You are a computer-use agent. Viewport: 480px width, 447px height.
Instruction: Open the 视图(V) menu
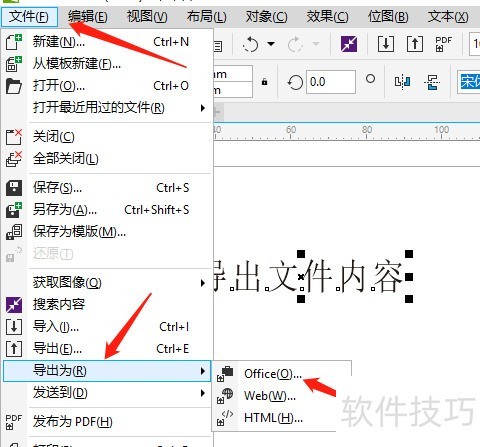click(147, 17)
